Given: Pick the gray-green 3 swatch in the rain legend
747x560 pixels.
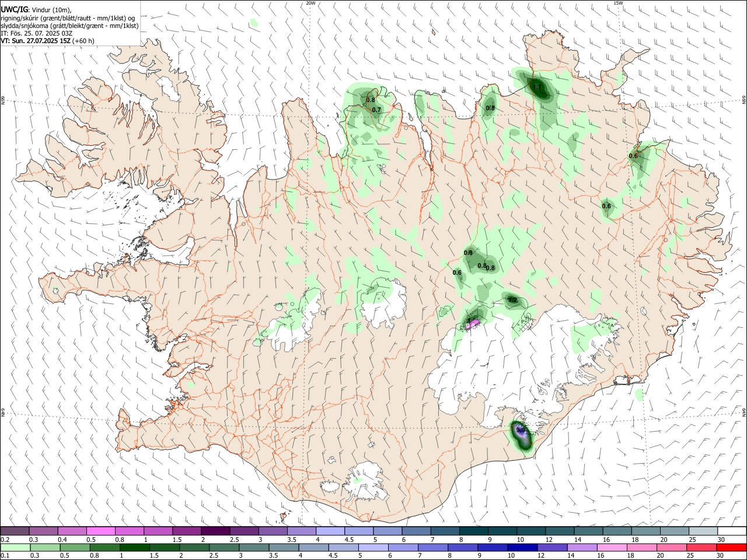Looking at the screenshot, I should [x=254, y=547].
